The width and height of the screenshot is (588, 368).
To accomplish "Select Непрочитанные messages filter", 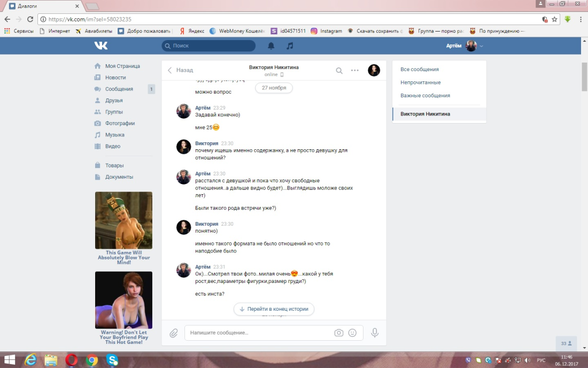I will point(420,82).
